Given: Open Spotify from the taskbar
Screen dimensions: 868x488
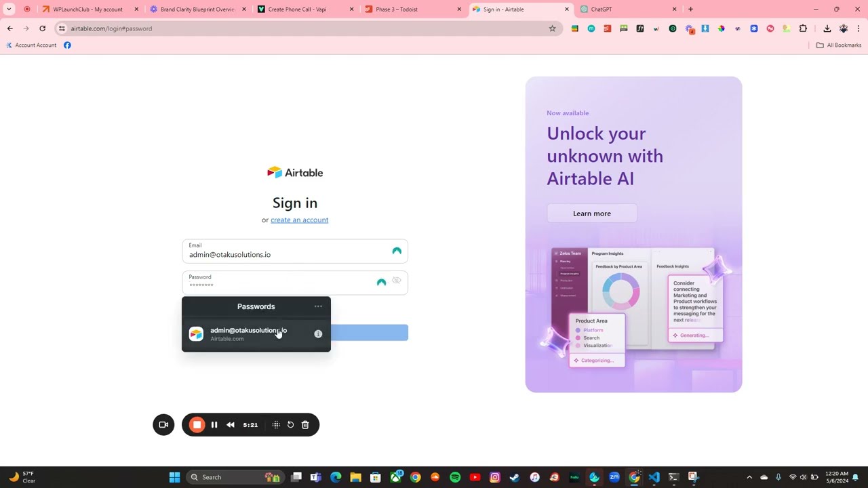Looking at the screenshot, I should pyautogui.click(x=455, y=477).
